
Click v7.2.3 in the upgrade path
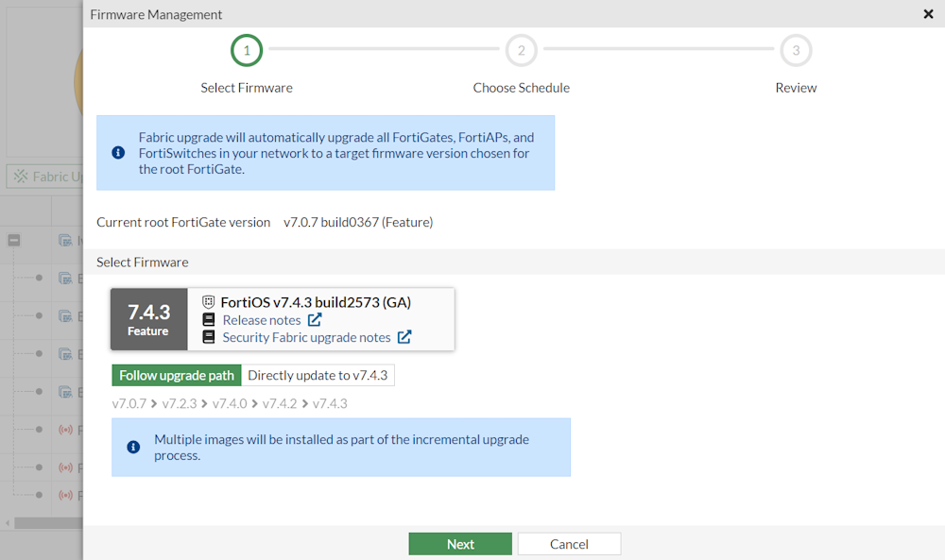click(x=180, y=401)
